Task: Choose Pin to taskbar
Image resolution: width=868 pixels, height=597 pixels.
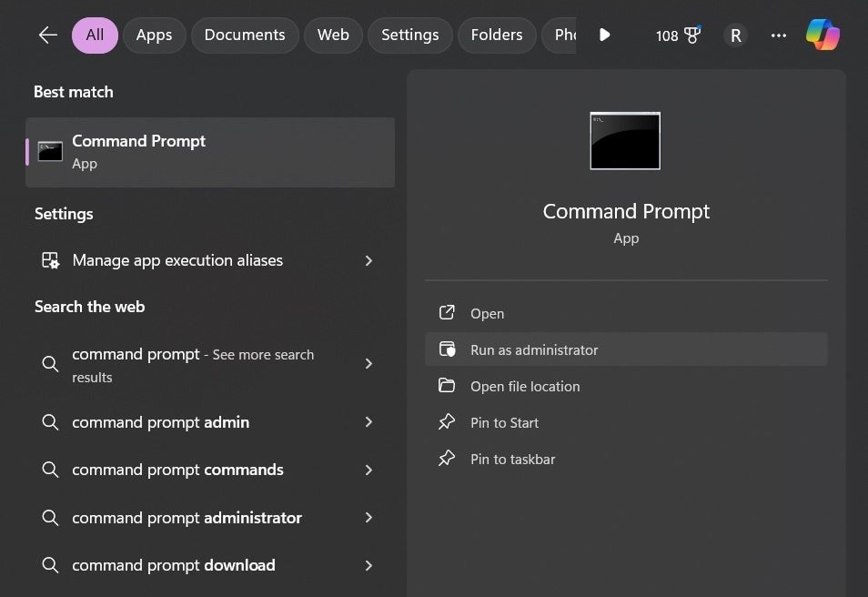Action: pyautogui.click(x=626, y=459)
